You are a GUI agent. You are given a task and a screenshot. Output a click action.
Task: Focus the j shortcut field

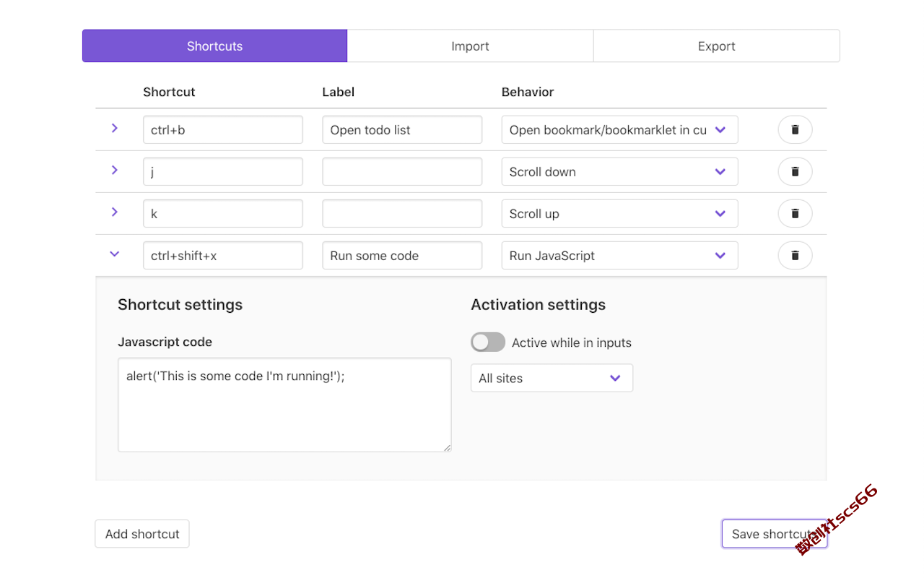tap(223, 172)
